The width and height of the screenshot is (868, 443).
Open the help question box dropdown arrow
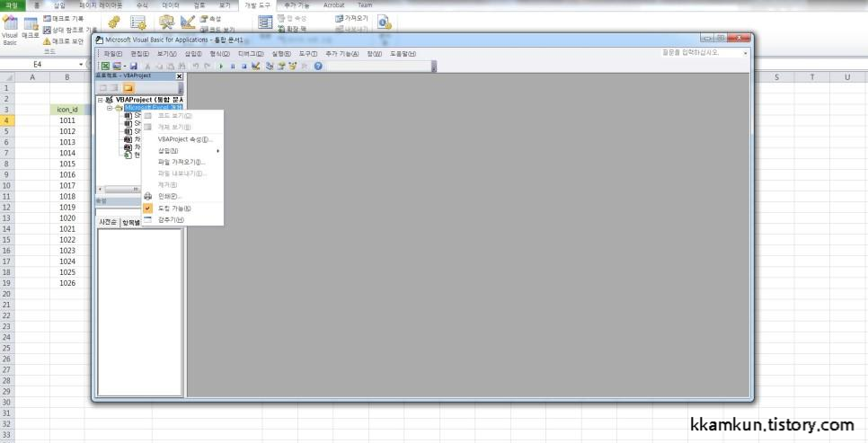745,53
